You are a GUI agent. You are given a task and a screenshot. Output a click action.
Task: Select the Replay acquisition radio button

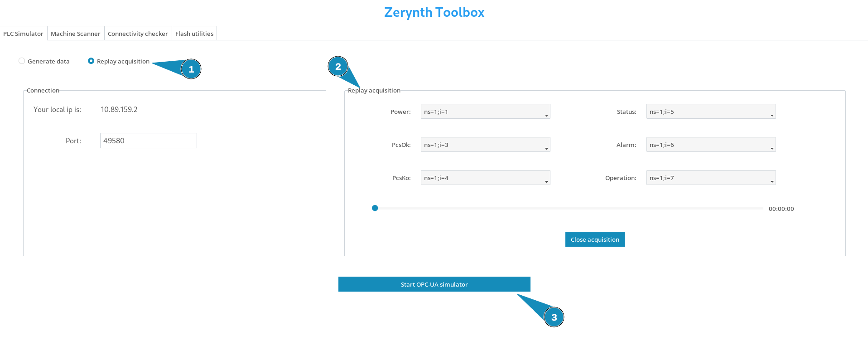[91, 61]
